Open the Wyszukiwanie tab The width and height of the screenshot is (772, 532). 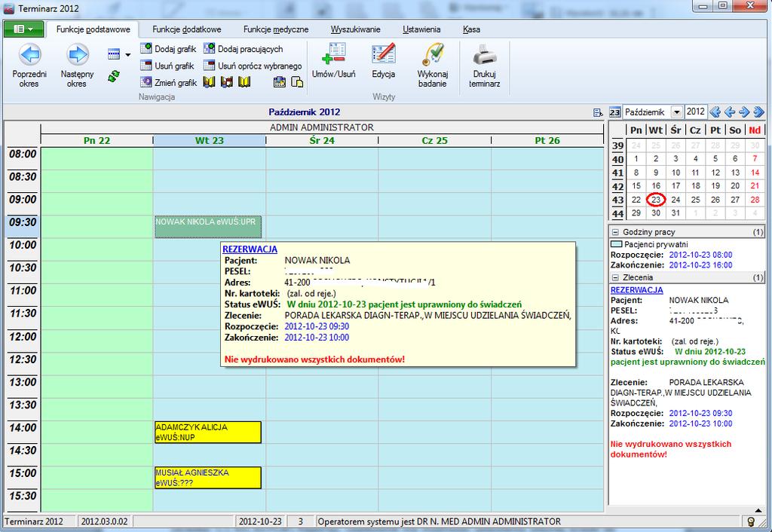[356, 29]
